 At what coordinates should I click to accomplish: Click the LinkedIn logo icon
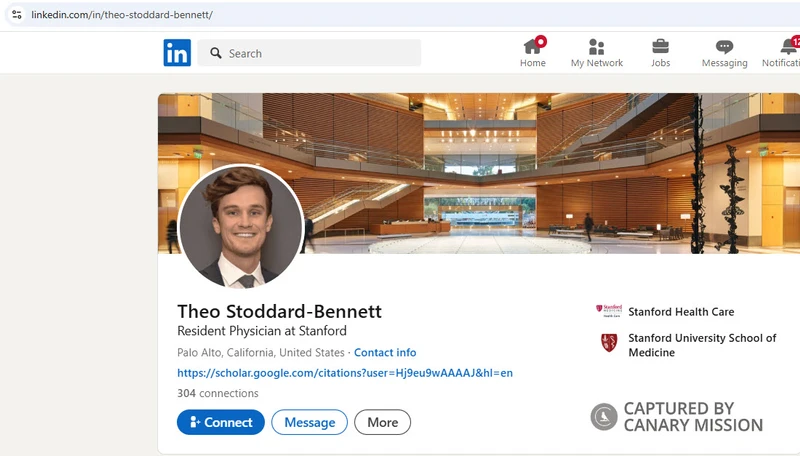[177, 53]
